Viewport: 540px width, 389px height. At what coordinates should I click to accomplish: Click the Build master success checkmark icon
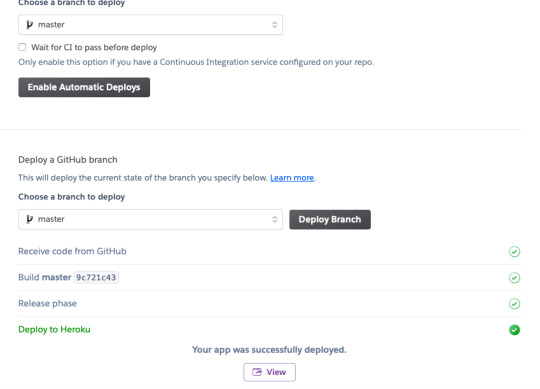tap(514, 278)
